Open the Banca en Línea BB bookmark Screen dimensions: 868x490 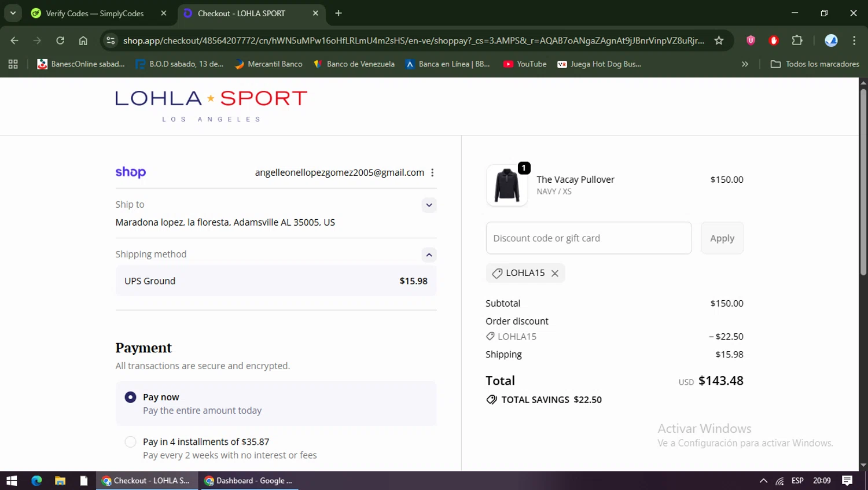(x=448, y=64)
